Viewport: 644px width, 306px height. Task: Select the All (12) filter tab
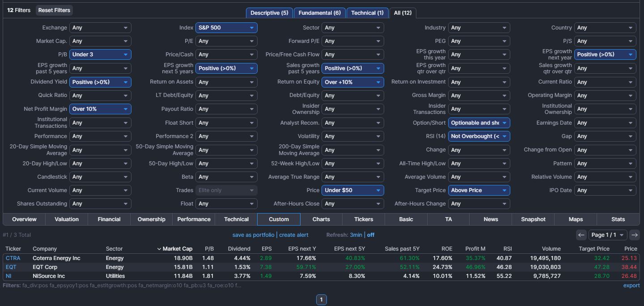coord(402,13)
